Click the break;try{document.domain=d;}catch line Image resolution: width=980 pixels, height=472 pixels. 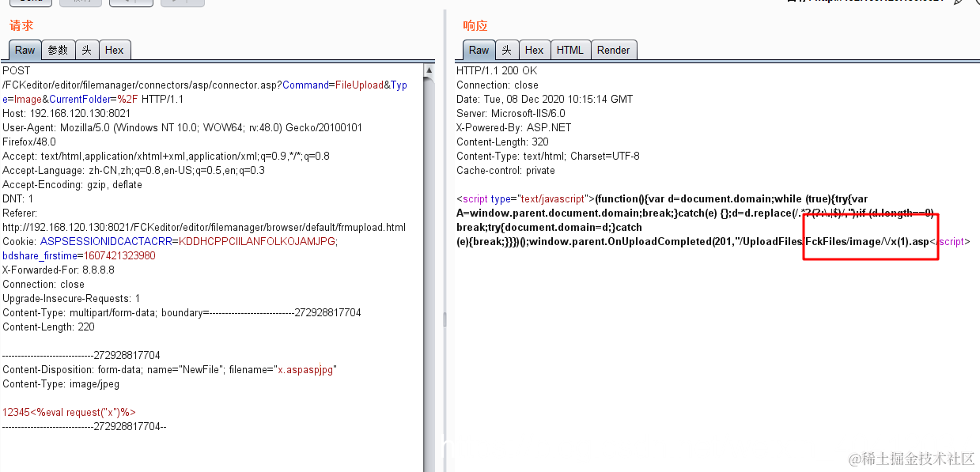click(550, 227)
